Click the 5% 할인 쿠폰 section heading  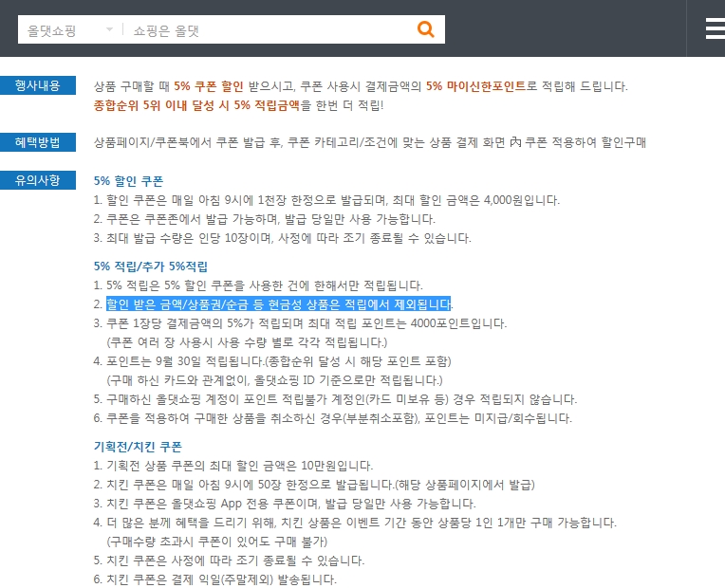(128, 180)
